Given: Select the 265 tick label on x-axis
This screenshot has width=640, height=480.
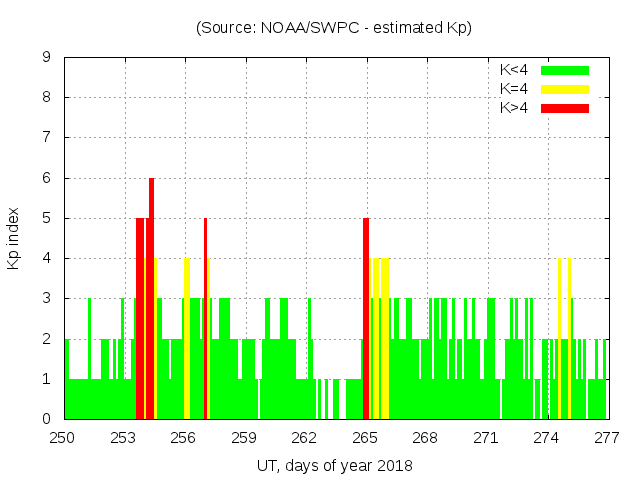Looking at the screenshot, I should tap(365, 438).
